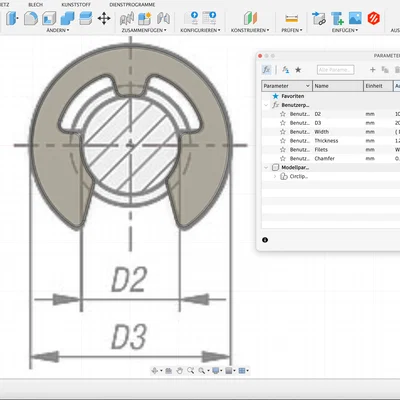Viewport: 400px width, 400px height.
Task: Click the configuration table icon
Action: click(209, 18)
